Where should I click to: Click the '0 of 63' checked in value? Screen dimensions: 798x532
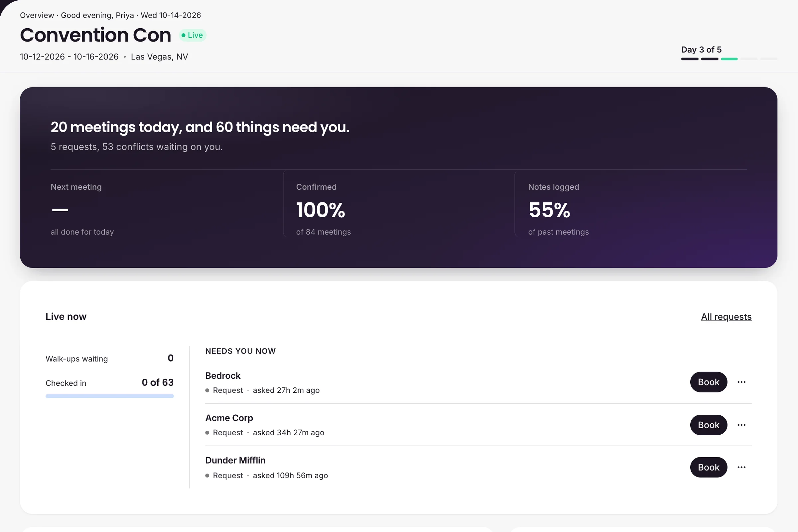[158, 382]
